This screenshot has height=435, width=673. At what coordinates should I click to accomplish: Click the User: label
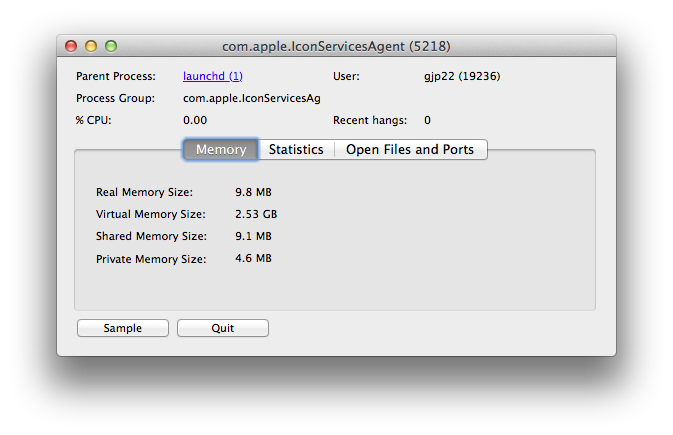pyautogui.click(x=346, y=76)
